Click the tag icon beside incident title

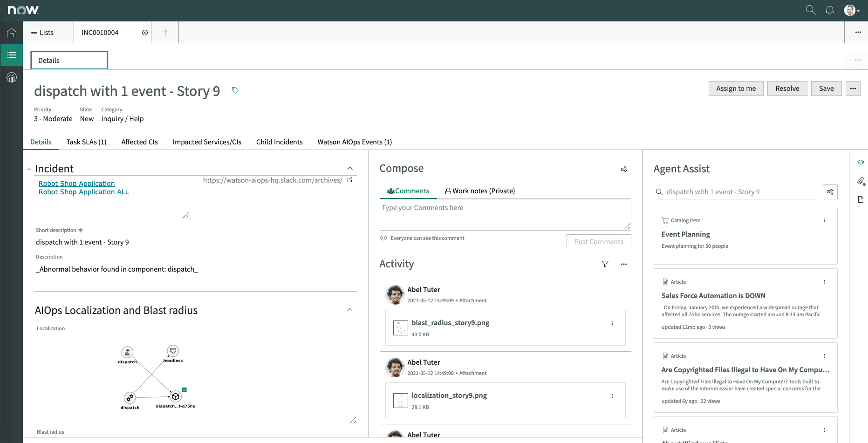coord(235,90)
